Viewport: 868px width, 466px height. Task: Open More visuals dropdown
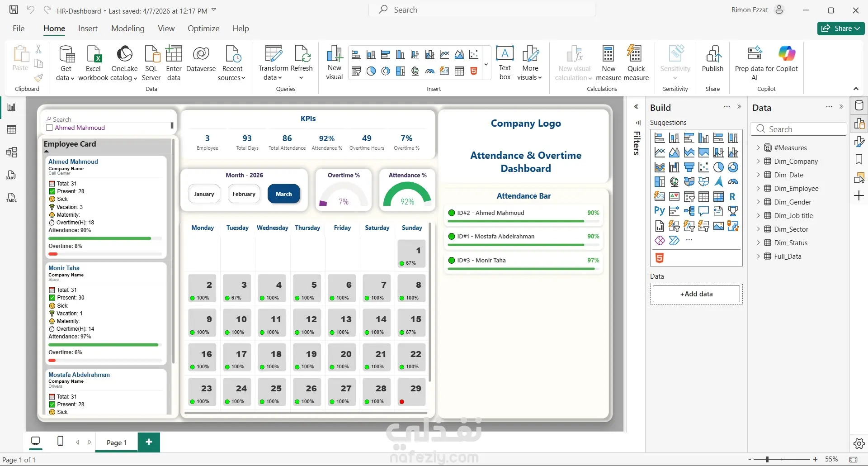tap(540, 78)
